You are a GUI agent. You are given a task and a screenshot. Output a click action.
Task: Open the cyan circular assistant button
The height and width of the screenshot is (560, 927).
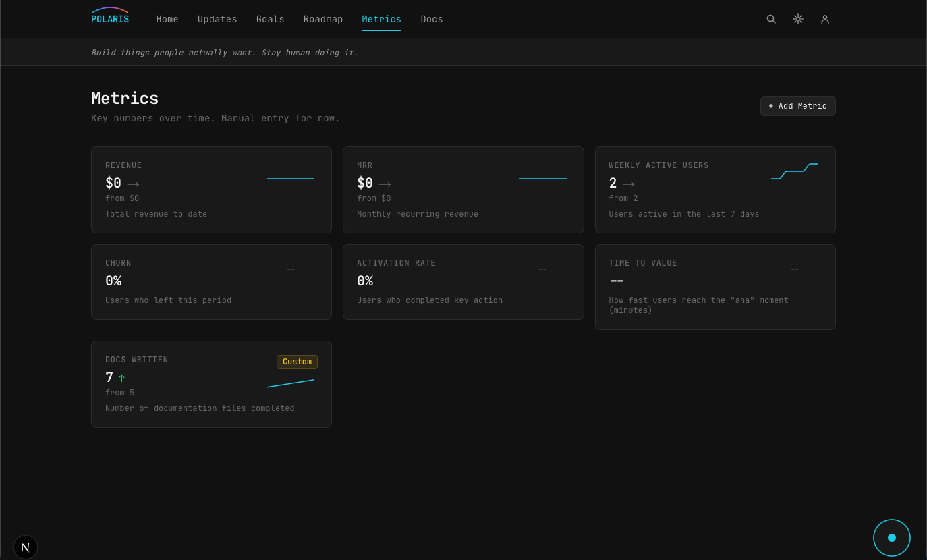point(892,538)
